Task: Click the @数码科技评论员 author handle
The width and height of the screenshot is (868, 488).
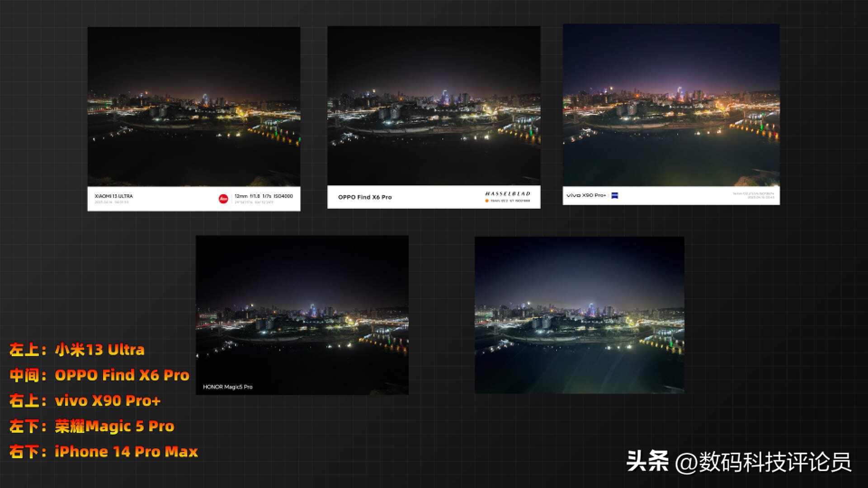Action: [763, 462]
